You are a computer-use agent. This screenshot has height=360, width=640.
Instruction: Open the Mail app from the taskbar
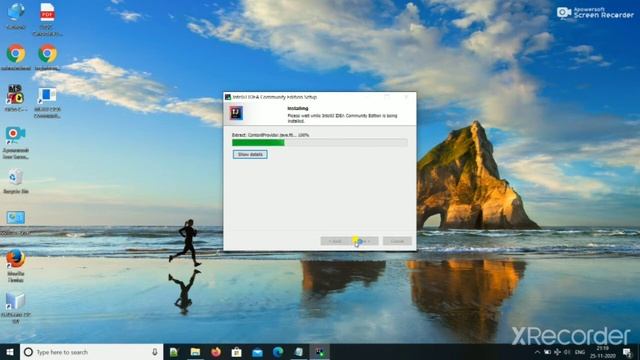(258, 352)
